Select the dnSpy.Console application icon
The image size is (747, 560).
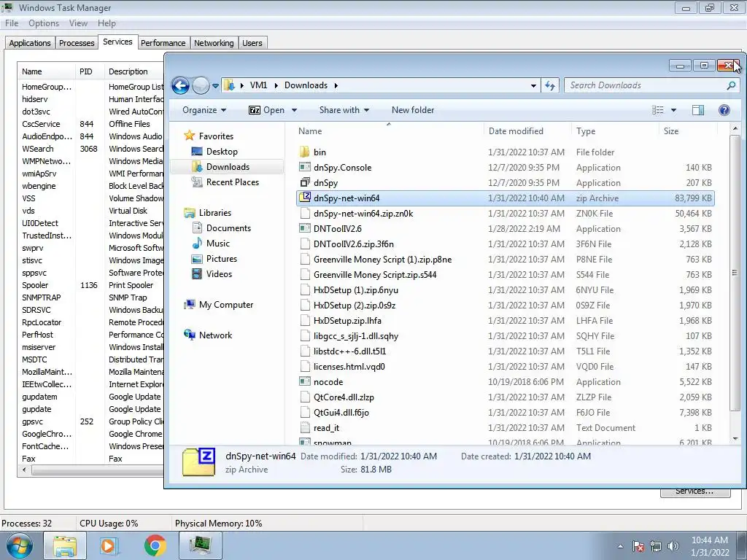tap(305, 167)
